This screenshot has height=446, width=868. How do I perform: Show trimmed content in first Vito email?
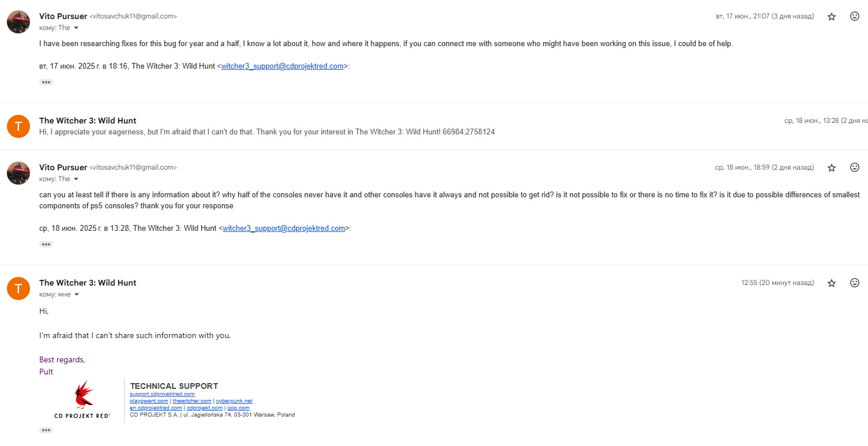click(46, 83)
